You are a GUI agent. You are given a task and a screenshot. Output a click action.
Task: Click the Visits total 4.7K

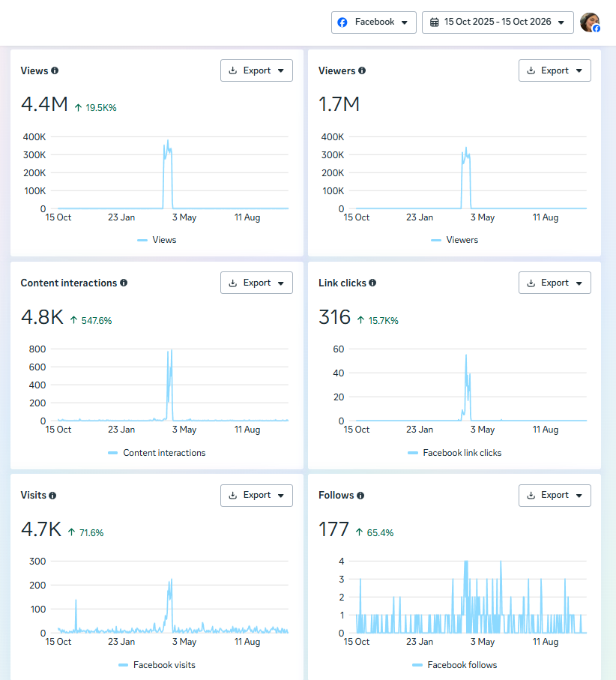[x=41, y=529]
